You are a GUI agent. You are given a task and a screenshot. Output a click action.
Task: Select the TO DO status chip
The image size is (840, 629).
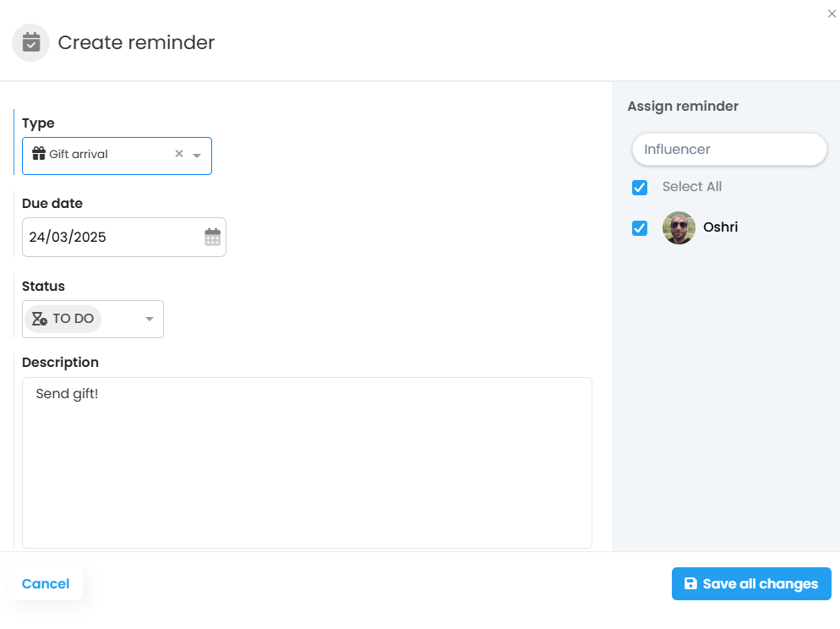click(63, 319)
